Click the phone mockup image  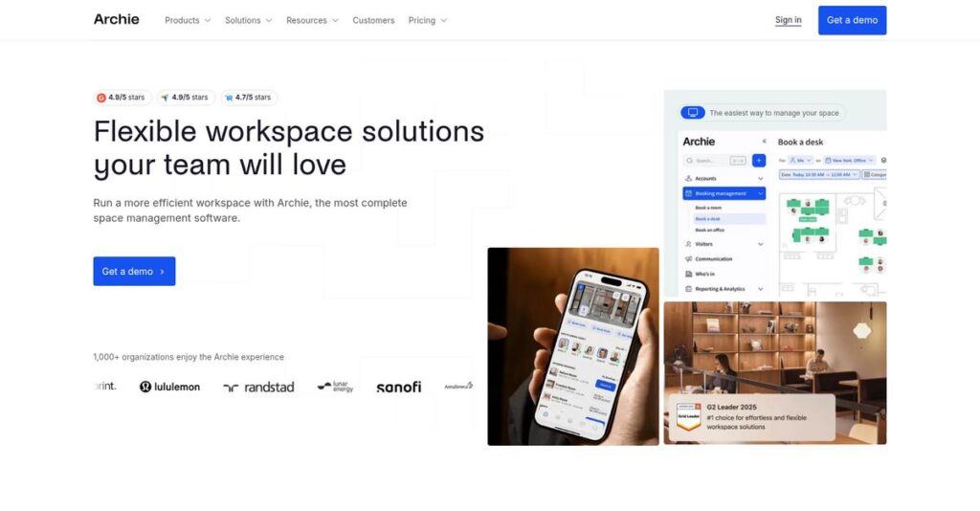572,346
